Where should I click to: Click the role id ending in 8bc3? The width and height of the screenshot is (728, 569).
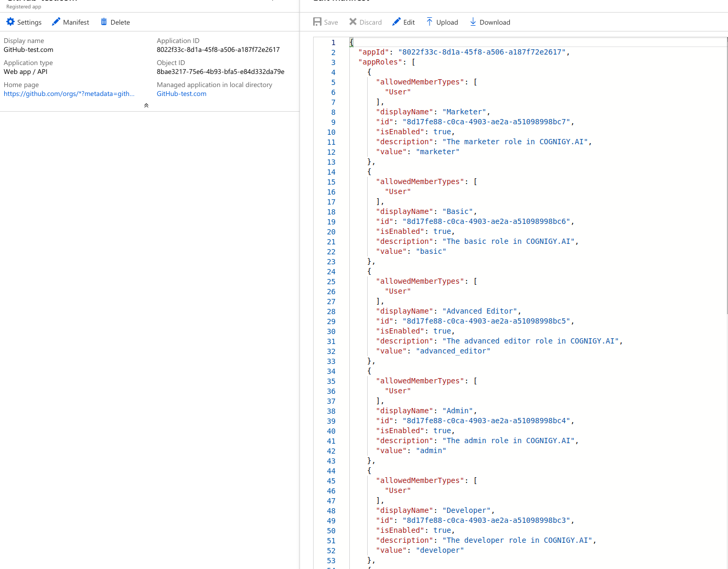tap(486, 520)
